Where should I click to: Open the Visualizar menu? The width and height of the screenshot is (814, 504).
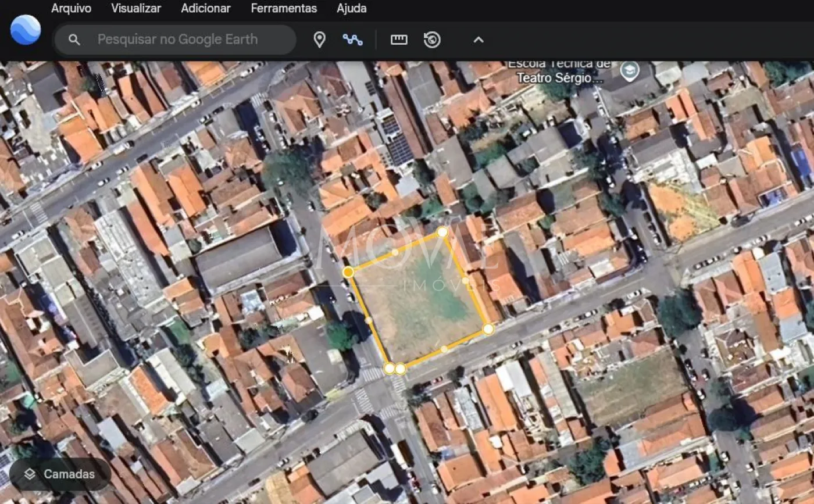(x=136, y=8)
